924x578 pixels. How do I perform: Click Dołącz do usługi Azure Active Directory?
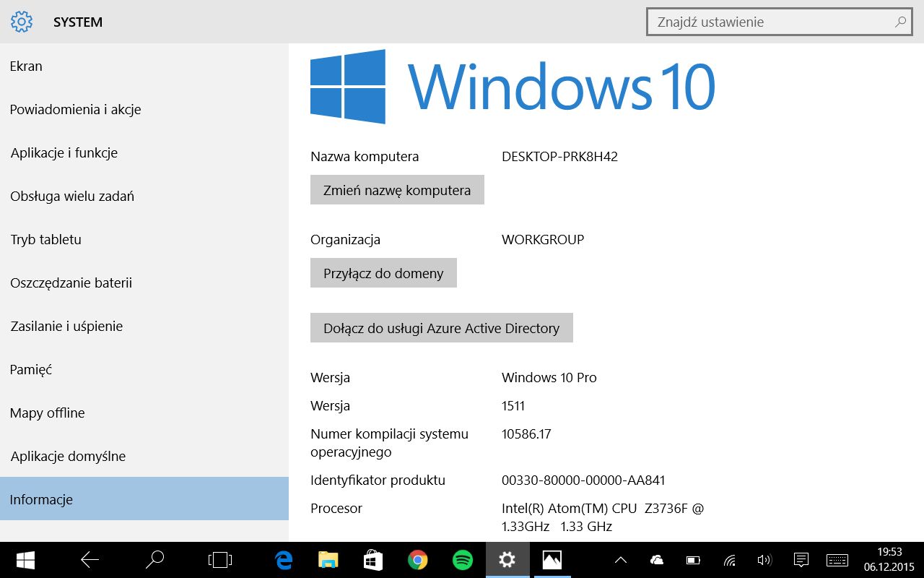click(442, 328)
